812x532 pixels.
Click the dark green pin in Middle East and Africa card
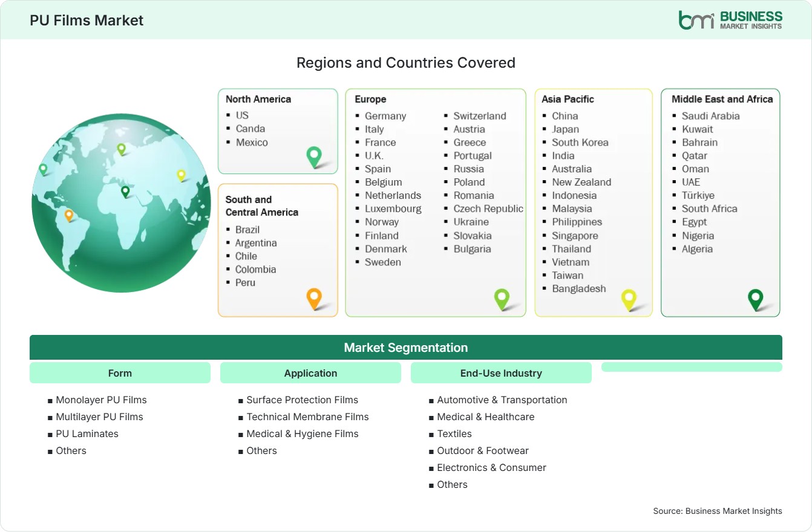click(x=755, y=299)
